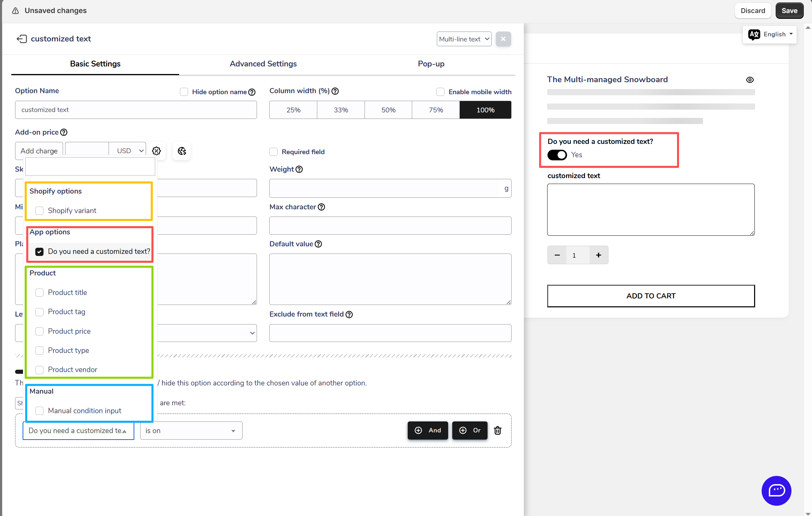
Task: Click the translate language icon
Action: [754, 34]
